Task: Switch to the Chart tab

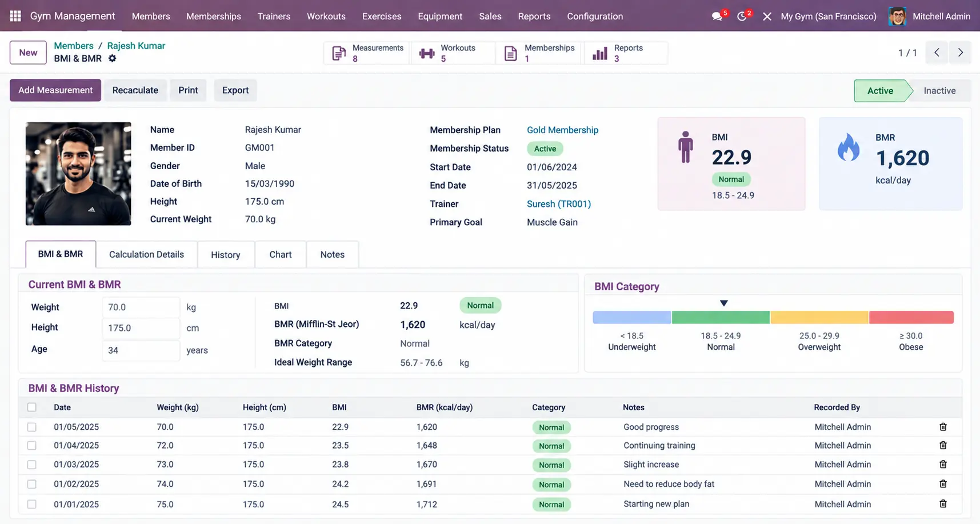Action: (x=280, y=254)
